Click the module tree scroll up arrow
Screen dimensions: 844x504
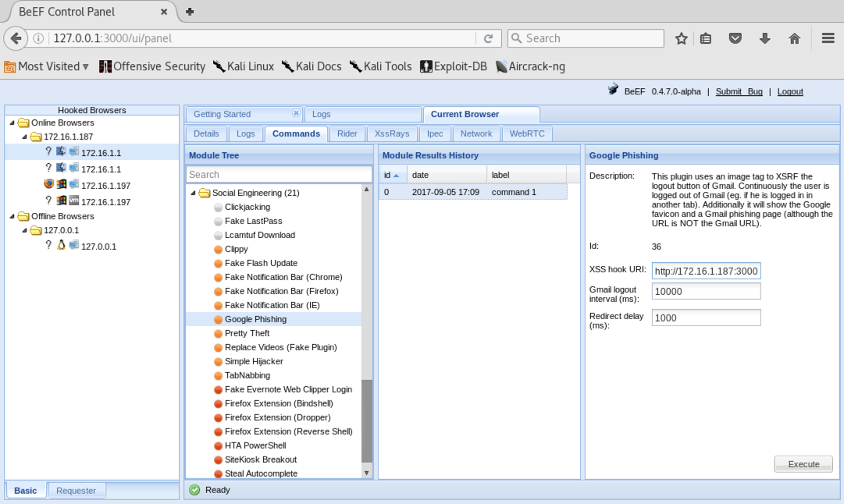366,190
